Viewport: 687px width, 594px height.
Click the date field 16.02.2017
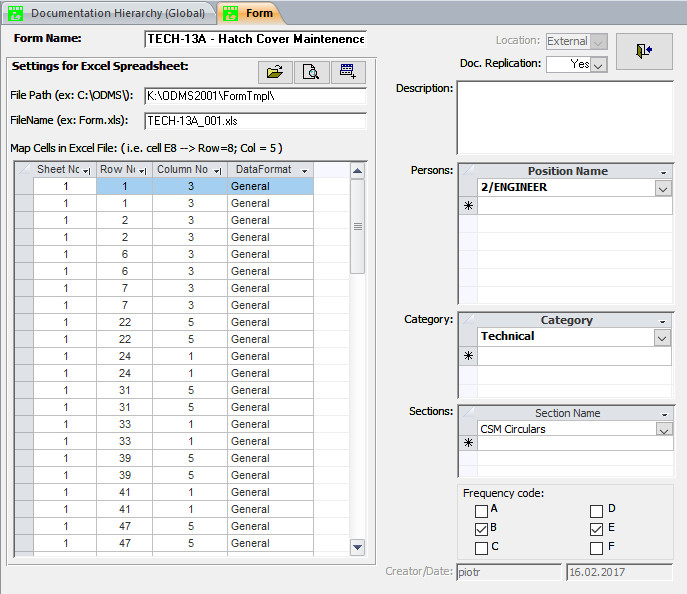(620, 572)
